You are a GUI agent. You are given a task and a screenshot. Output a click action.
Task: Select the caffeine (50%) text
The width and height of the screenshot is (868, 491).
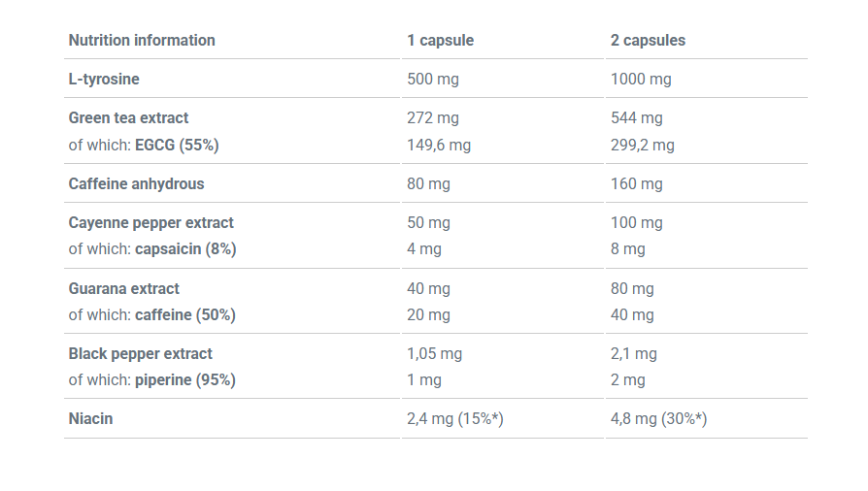[x=185, y=315]
